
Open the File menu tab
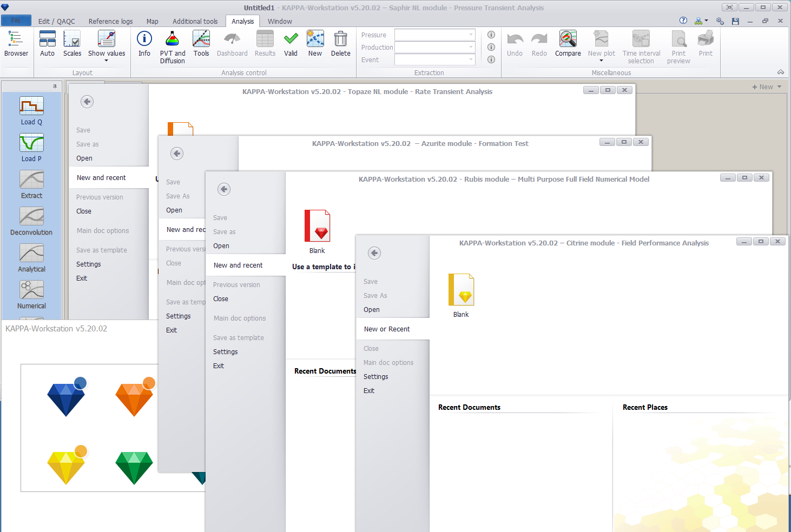16,21
